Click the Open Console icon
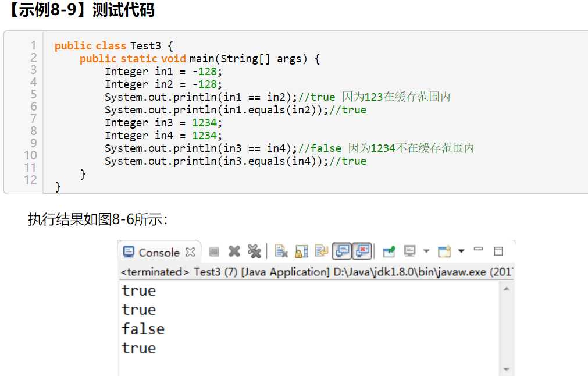Screen dimensions: 588x376 (444, 251)
